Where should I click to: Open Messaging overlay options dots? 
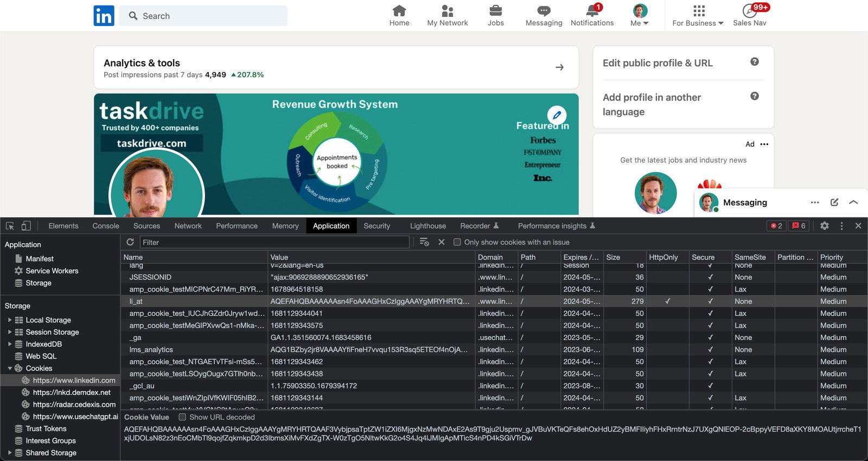point(815,202)
